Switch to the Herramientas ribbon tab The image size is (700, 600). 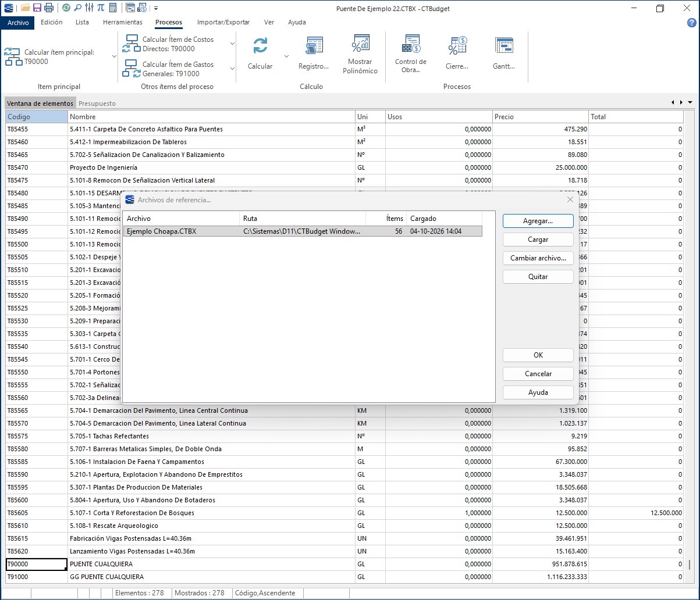click(123, 23)
